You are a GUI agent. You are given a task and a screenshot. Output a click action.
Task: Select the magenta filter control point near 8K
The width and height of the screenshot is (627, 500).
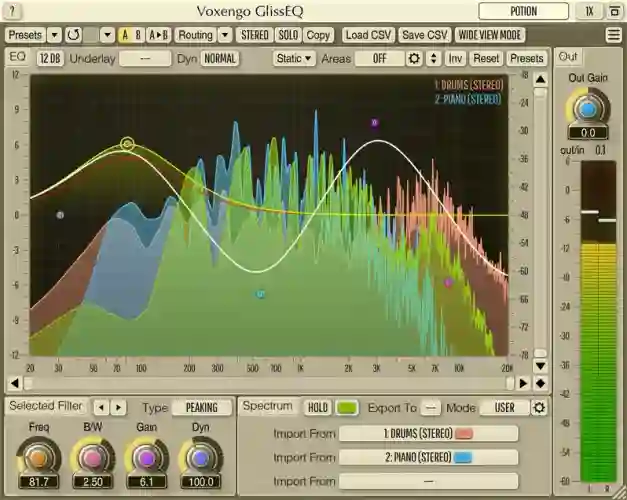448,282
